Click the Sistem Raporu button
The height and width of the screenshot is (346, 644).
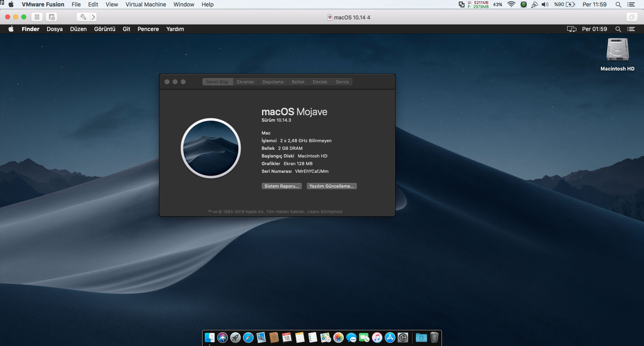pos(281,186)
